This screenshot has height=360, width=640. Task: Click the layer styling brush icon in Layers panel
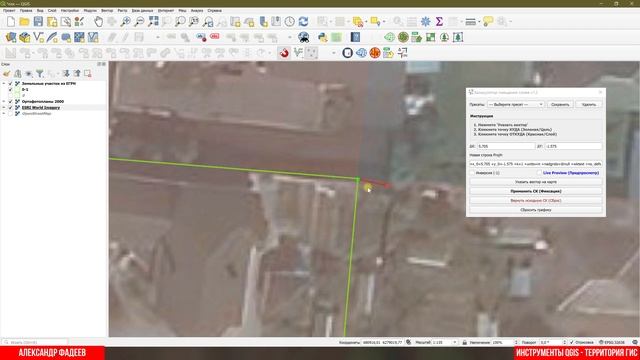[x=7, y=73]
